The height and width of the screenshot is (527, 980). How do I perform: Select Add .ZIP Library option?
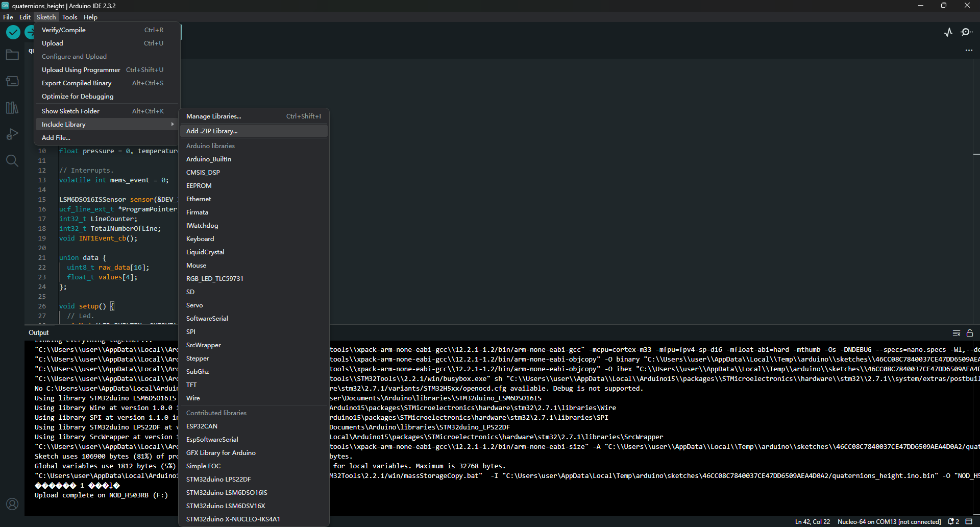coord(212,131)
